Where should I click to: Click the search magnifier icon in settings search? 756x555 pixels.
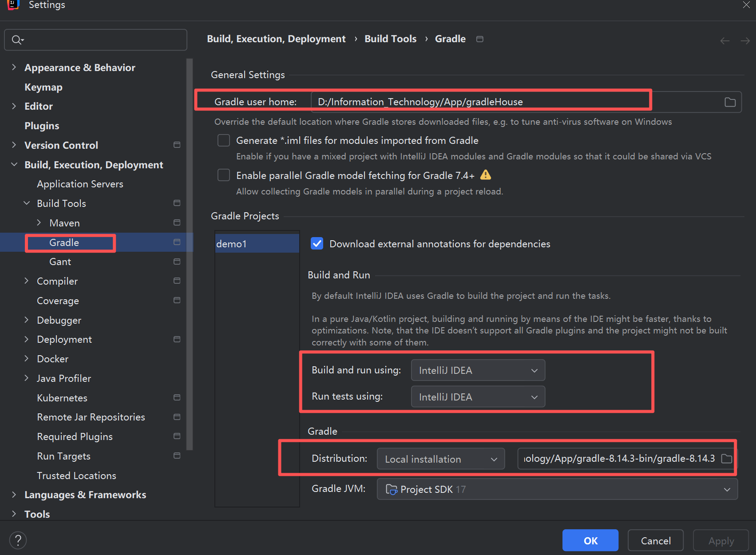point(17,40)
